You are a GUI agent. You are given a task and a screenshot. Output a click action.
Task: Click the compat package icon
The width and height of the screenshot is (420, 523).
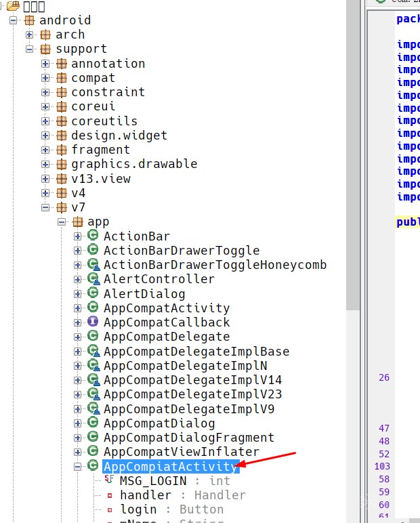tap(62, 78)
